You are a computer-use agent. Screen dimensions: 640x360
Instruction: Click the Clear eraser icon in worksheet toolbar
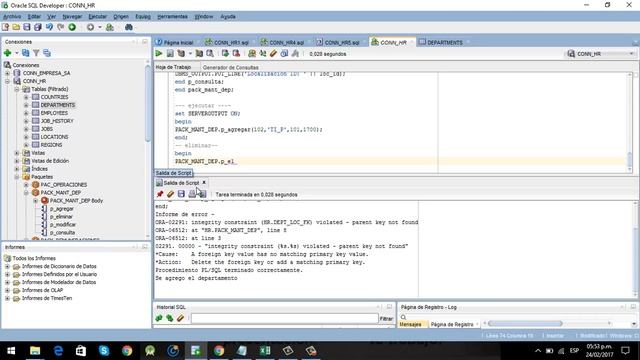click(273, 53)
